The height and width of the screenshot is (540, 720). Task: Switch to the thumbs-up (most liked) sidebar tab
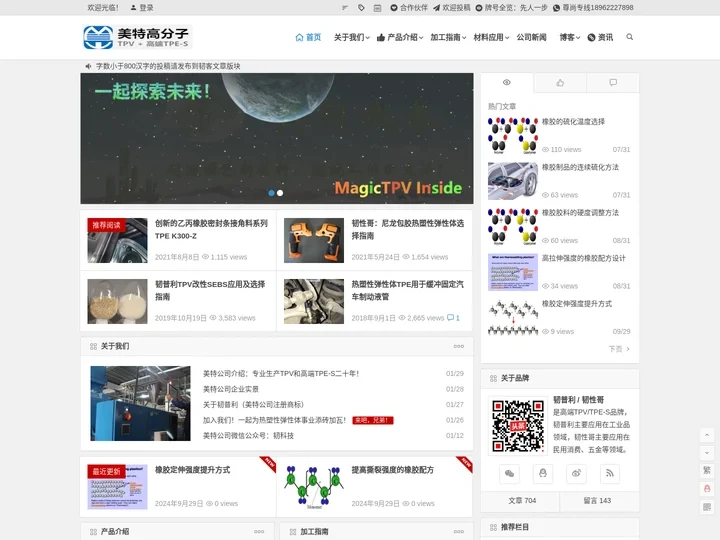coord(560,83)
